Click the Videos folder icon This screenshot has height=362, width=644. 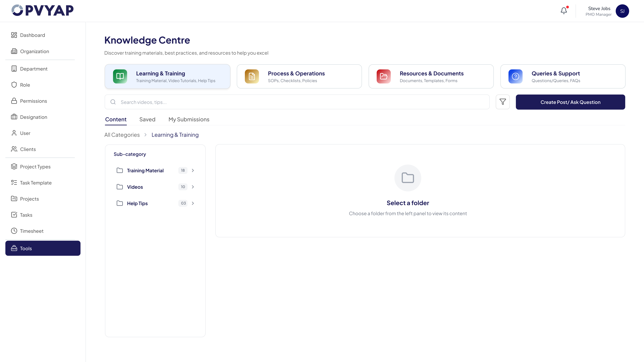point(120,187)
